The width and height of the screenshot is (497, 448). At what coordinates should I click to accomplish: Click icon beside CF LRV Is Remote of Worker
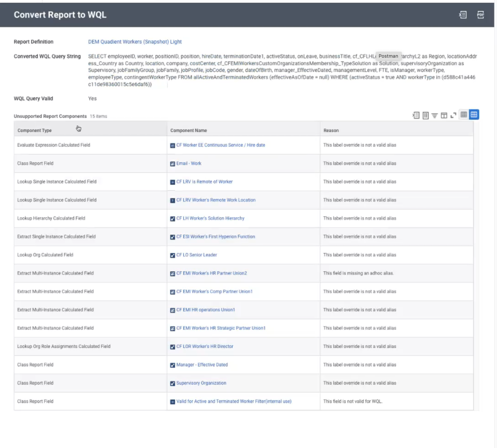[173, 182]
